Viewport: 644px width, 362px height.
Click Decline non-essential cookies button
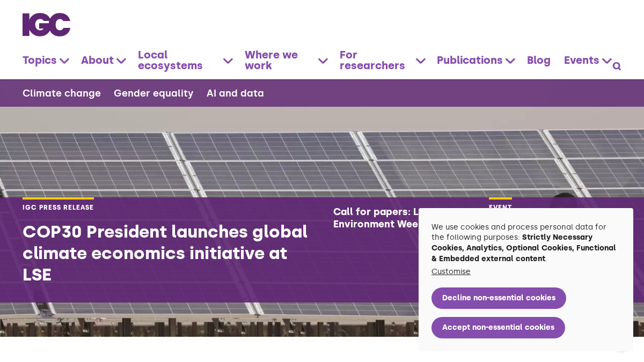tap(499, 298)
